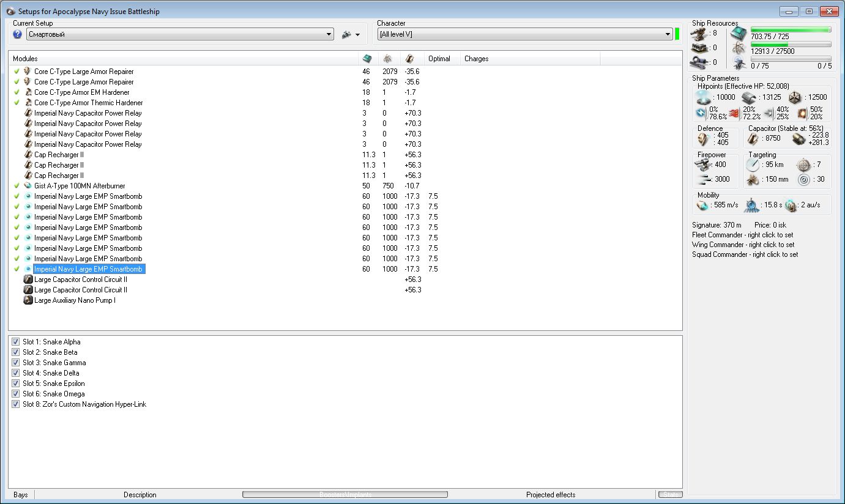Uncheck Slot 4: Snake Delta implant
The width and height of the screenshot is (845, 504).
(16, 373)
